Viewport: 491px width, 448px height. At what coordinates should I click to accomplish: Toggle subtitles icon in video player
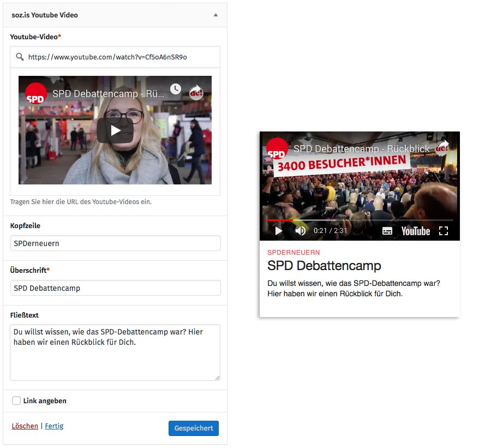click(387, 231)
